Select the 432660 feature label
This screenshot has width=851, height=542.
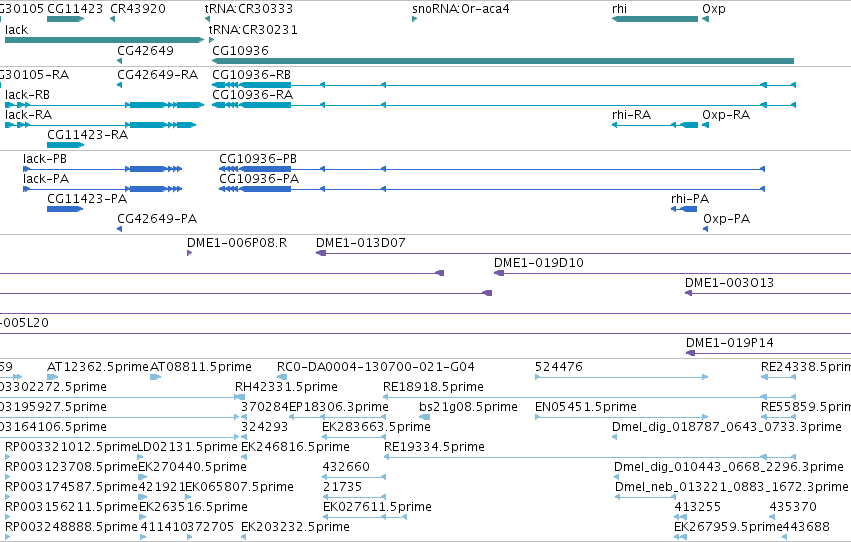point(346,467)
